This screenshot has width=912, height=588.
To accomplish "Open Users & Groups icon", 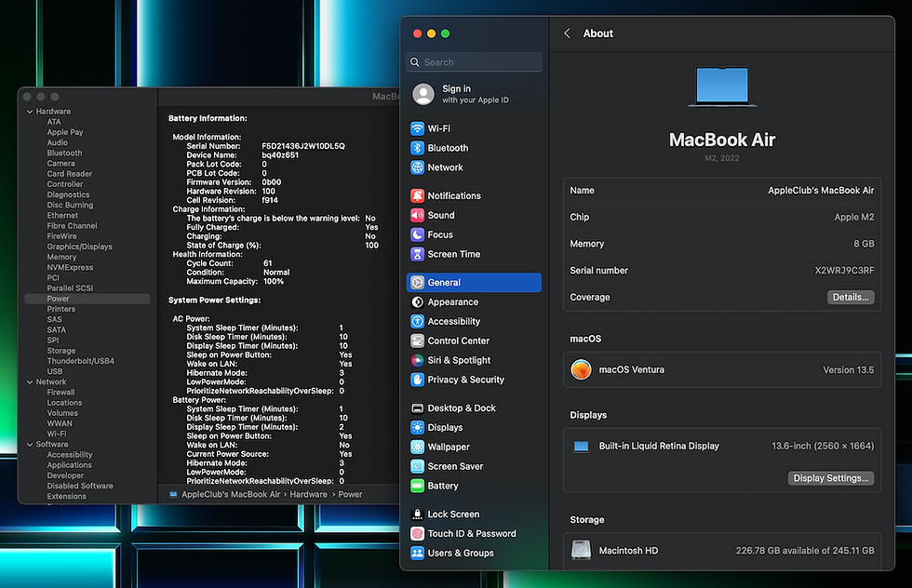I will (417, 553).
